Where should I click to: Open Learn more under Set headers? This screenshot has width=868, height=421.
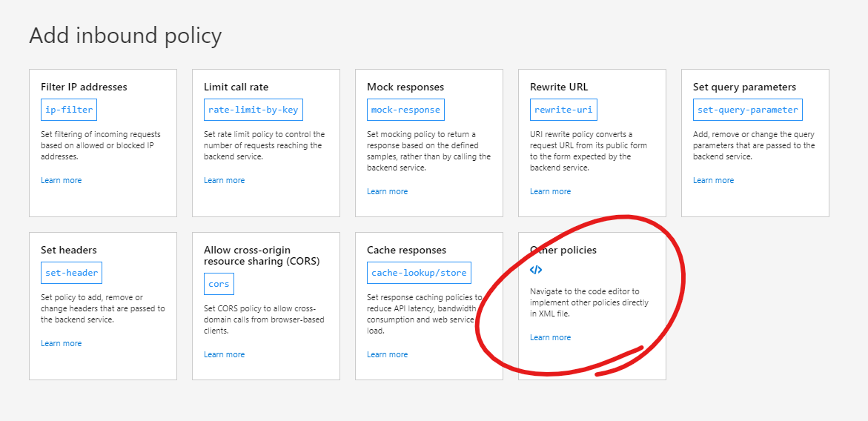62,343
